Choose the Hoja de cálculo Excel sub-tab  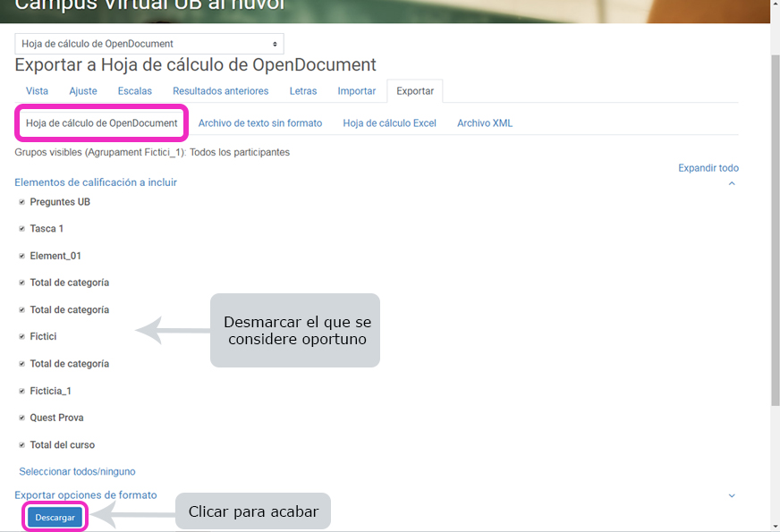coord(389,123)
